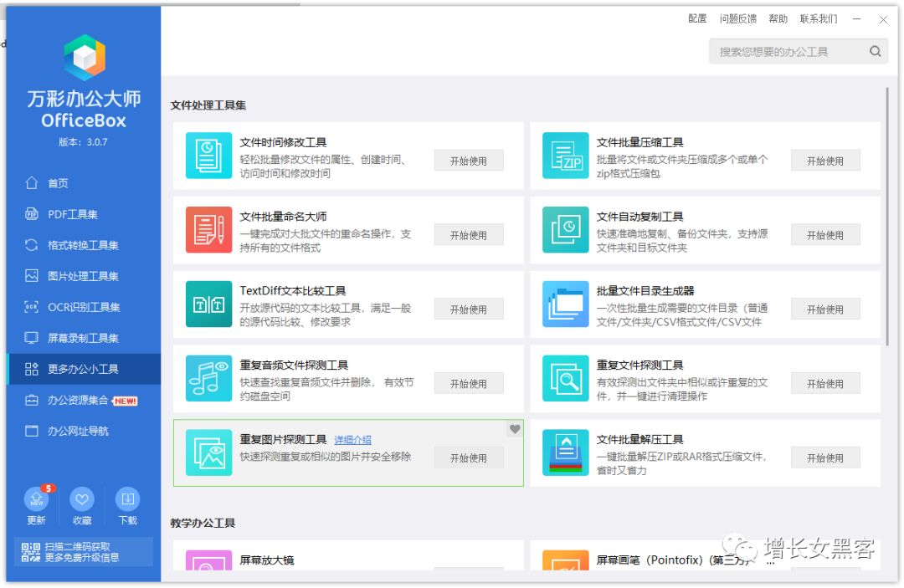This screenshot has width=904, height=588.
Task: Open 帮助 in the top bar
Action: 778,19
